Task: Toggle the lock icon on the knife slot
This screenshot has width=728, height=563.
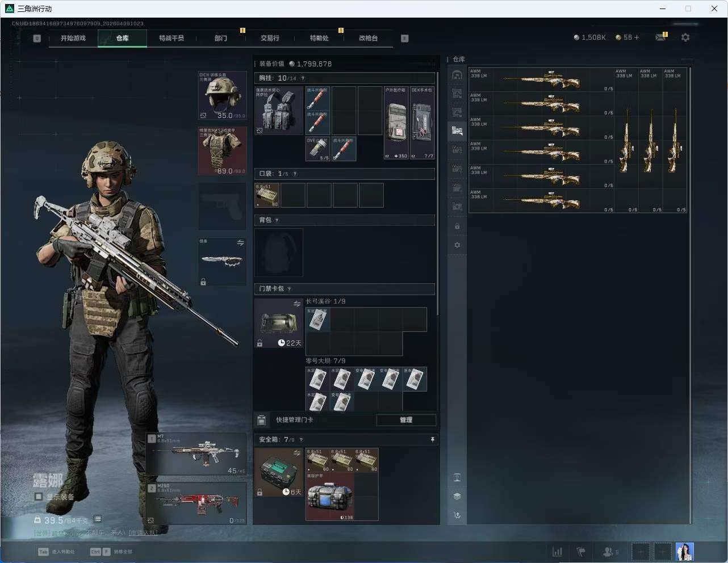Action: point(203,281)
